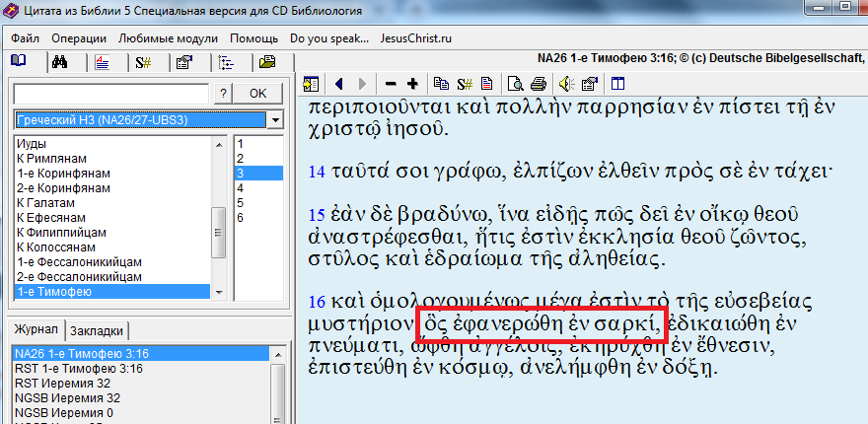Viewport: 868px width, 424px height.
Task: Toggle Strong's numbers S# in text toolbar
Action: 466,83
